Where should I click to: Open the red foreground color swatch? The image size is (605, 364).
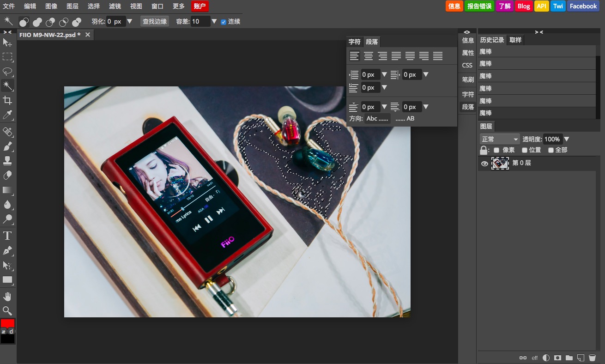click(7, 323)
